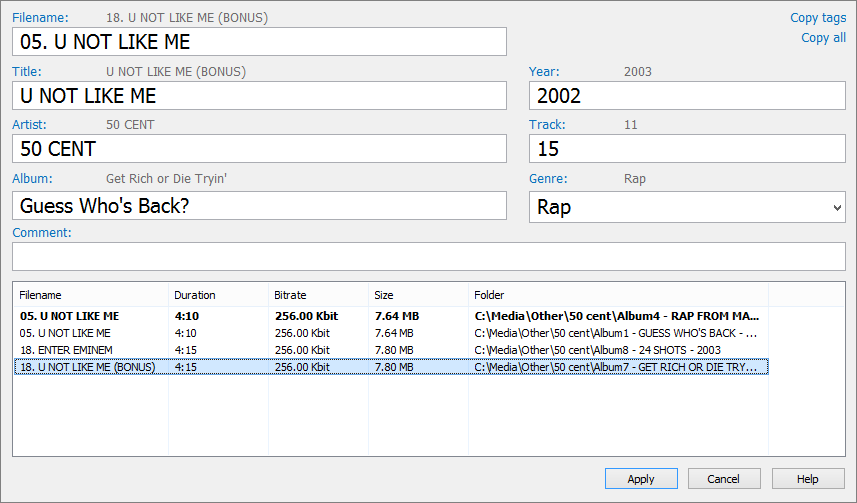Click hint text Get Rich or Die Tryin'

(166, 179)
